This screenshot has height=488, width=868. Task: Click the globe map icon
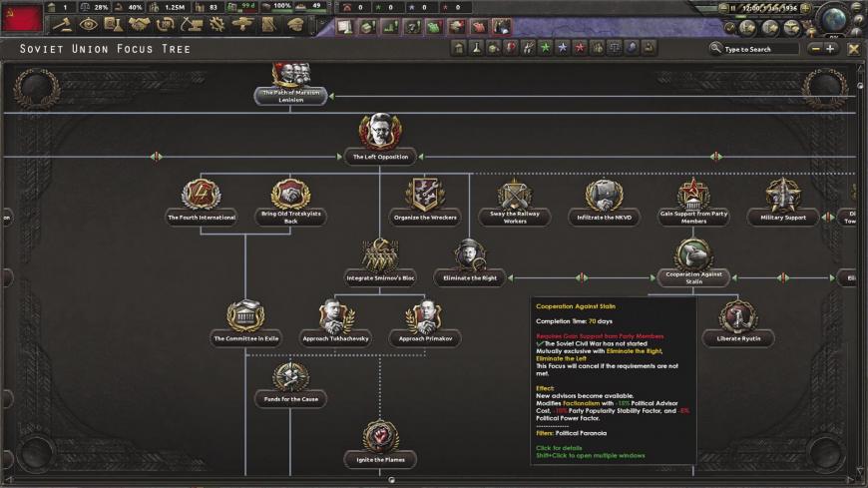(x=834, y=19)
